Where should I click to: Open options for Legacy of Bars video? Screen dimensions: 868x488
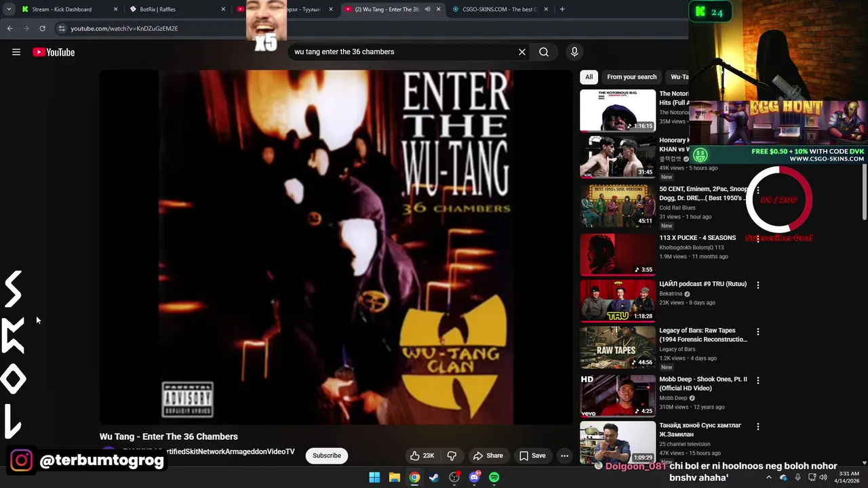tap(758, 332)
